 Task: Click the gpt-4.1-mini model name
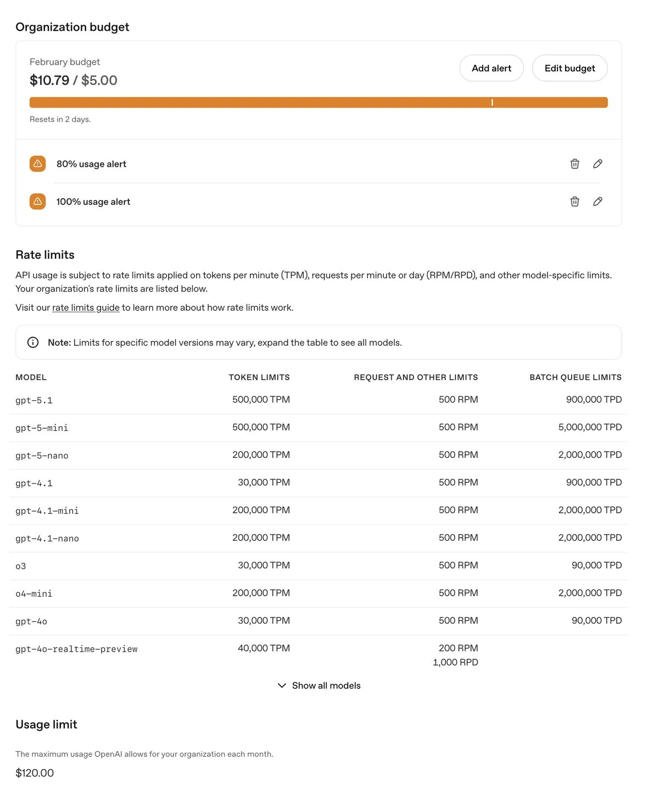point(47,511)
